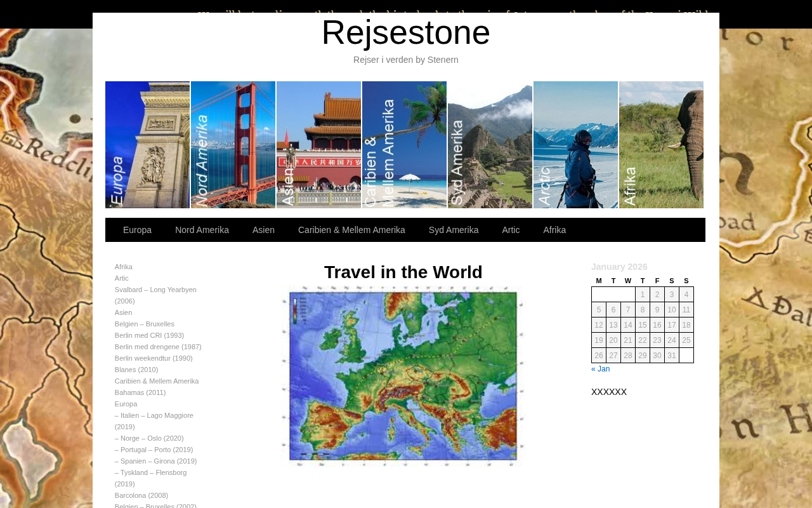Open Svalbard – Long Yearbyen (2006) link
The height and width of the screenshot is (508, 812).
coord(155,295)
